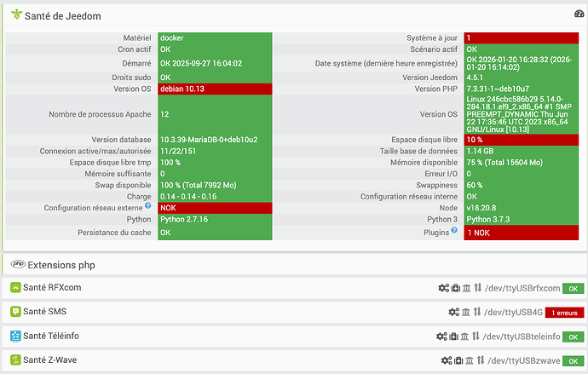Open gears configuration icon in Santé RFXcom row
Image resolution: width=588 pixels, height=374 pixels.
pyautogui.click(x=444, y=288)
